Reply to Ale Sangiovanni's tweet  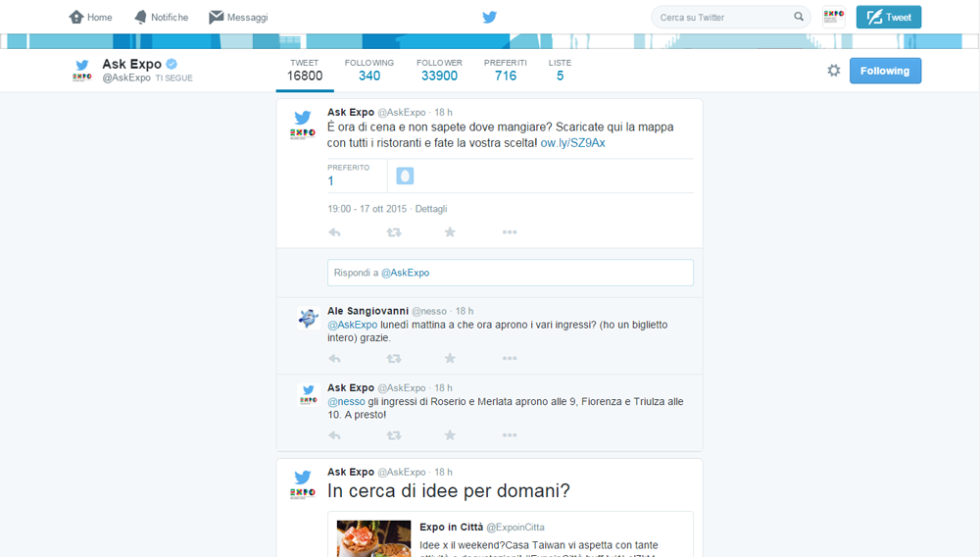(334, 359)
